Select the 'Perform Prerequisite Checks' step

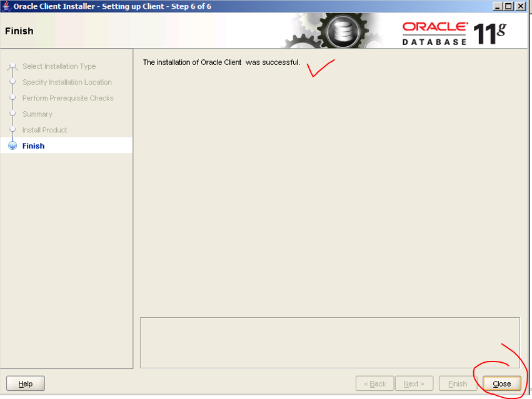point(68,98)
